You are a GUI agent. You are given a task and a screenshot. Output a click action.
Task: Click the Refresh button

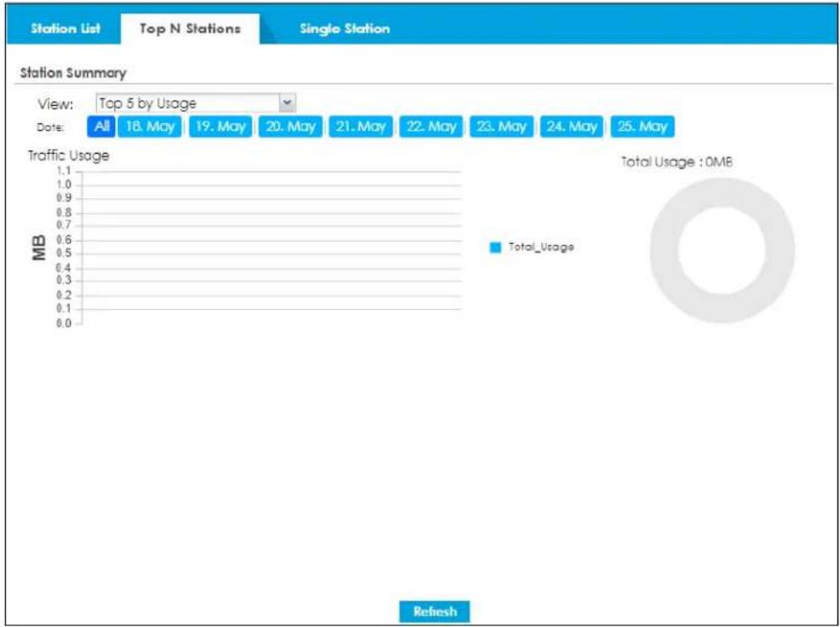pyautogui.click(x=435, y=612)
